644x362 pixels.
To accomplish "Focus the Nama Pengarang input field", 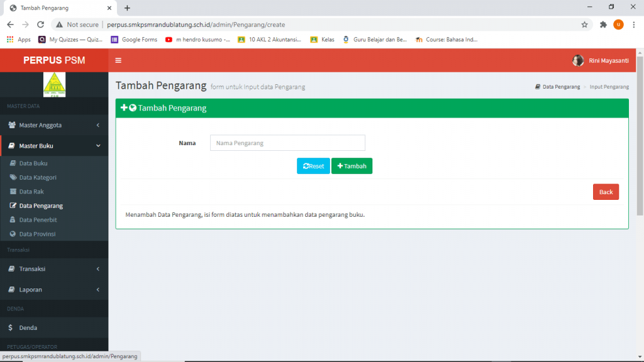I will [287, 143].
